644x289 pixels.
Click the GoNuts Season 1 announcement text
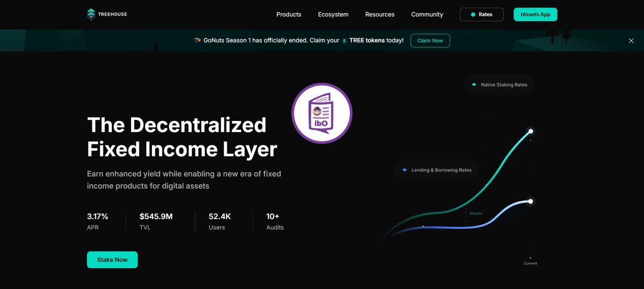tap(303, 41)
